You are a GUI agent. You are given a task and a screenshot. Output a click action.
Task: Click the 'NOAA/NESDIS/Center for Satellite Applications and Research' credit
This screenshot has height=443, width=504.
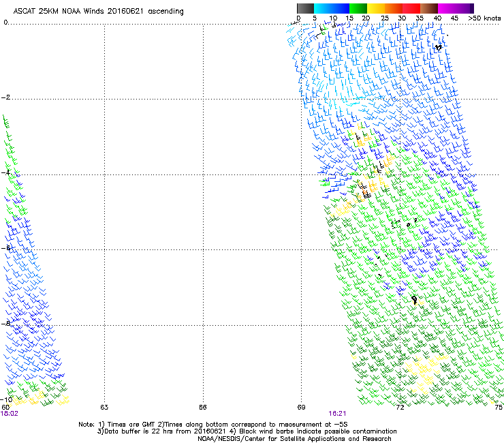(x=294, y=439)
